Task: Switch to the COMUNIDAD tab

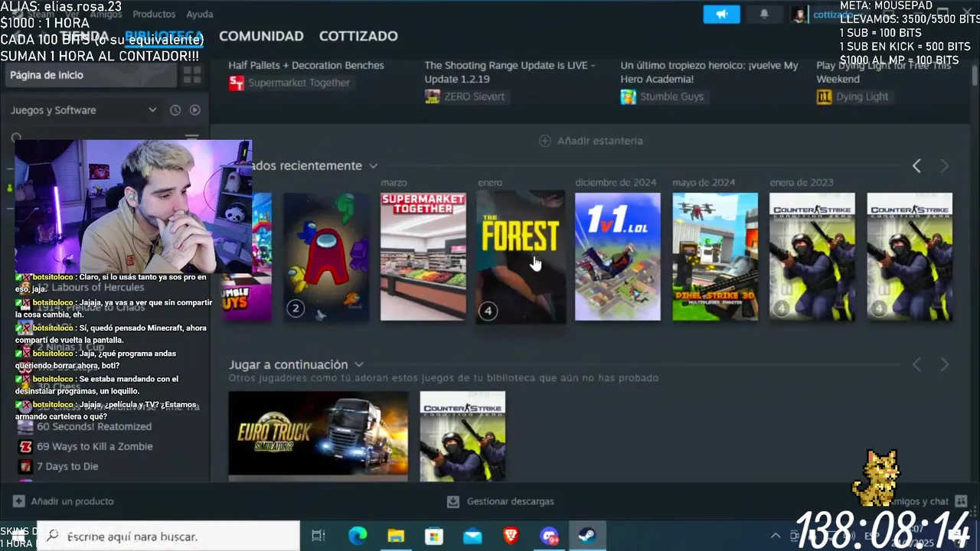Action: pyautogui.click(x=261, y=36)
